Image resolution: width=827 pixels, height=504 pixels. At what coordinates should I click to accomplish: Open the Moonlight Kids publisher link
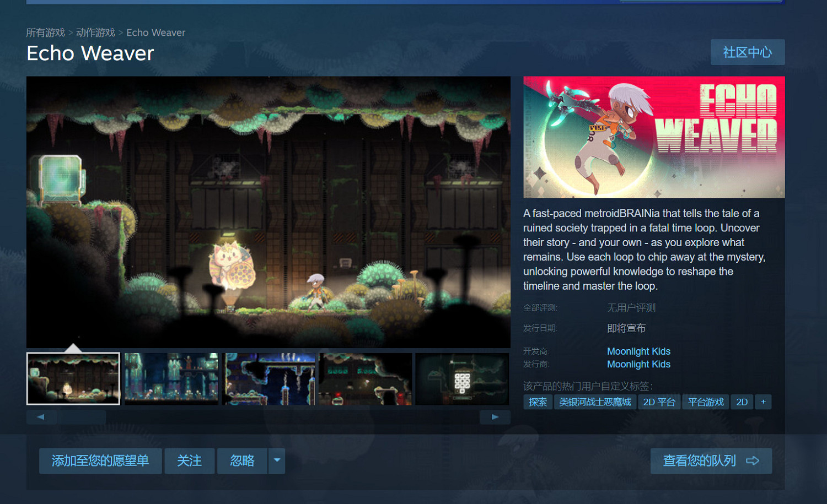(638, 364)
